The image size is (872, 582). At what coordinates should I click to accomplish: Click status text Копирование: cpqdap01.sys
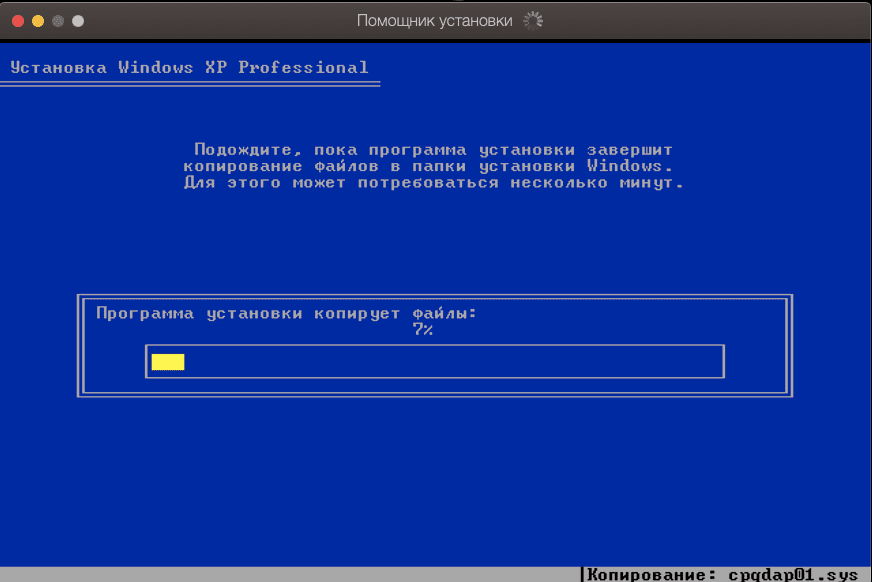pos(722,574)
